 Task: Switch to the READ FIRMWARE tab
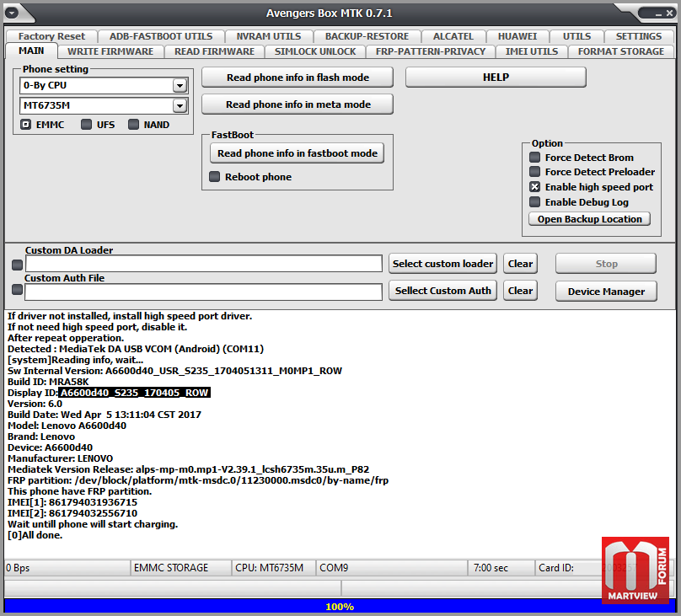[215, 51]
